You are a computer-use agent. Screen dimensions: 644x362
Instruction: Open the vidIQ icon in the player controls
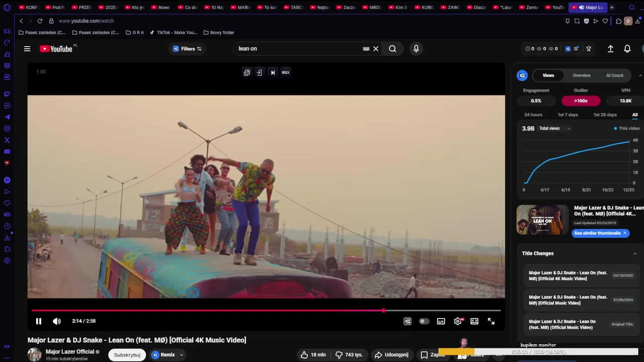[408, 321]
